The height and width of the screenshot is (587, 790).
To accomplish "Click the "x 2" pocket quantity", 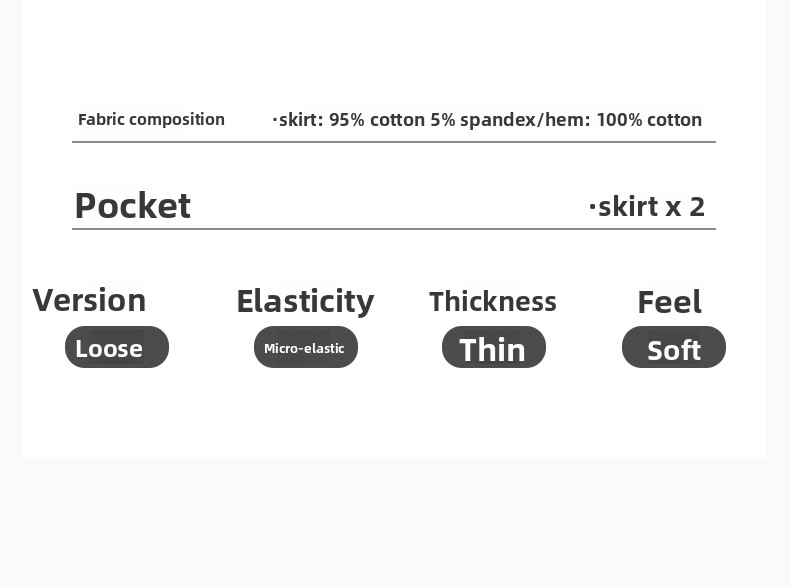I will tap(685, 206).
